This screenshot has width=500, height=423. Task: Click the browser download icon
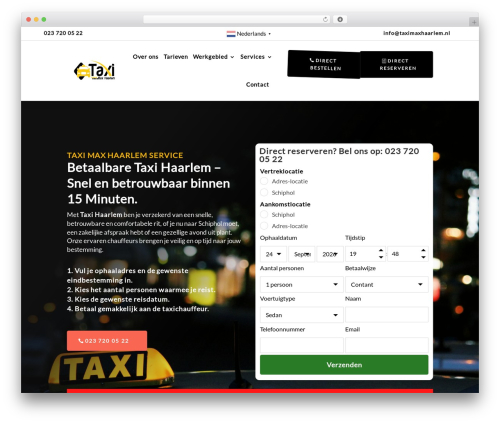340,19
